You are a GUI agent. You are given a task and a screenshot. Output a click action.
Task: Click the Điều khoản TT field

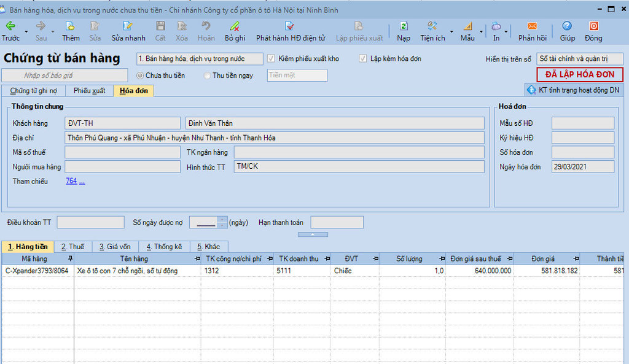pyautogui.click(x=91, y=222)
